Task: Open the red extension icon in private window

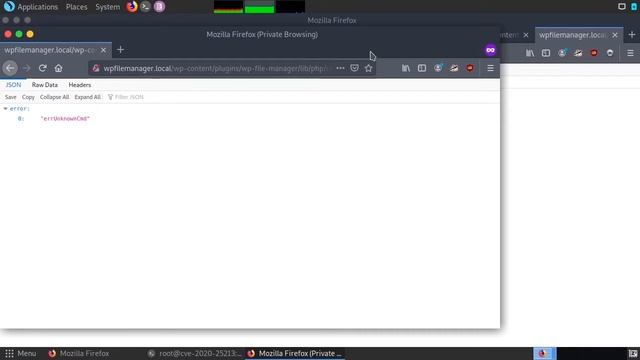Action: [470, 68]
